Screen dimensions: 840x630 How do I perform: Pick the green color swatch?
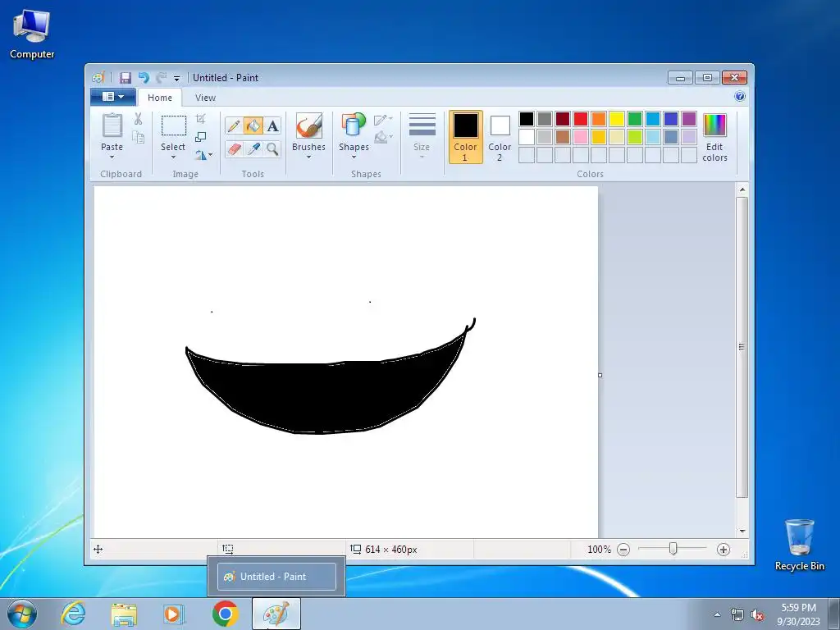(635, 119)
